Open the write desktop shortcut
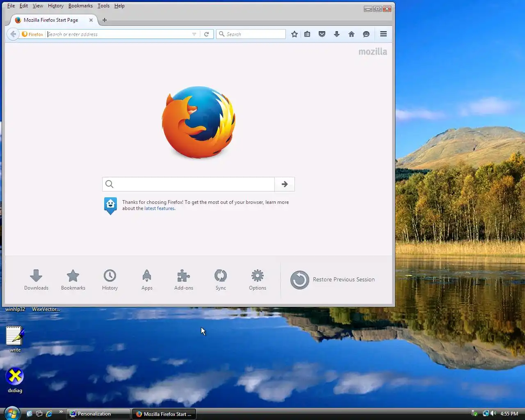 [15, 339]
